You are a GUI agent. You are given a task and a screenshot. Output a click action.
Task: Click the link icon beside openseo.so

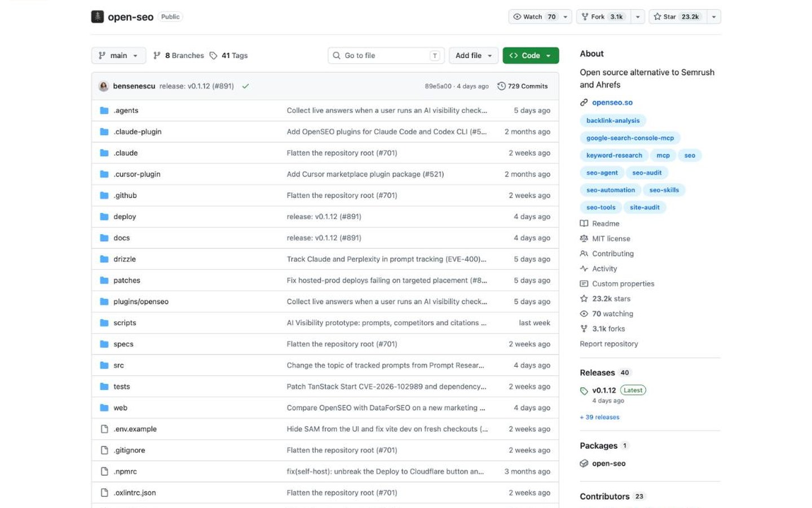[584, 103]
